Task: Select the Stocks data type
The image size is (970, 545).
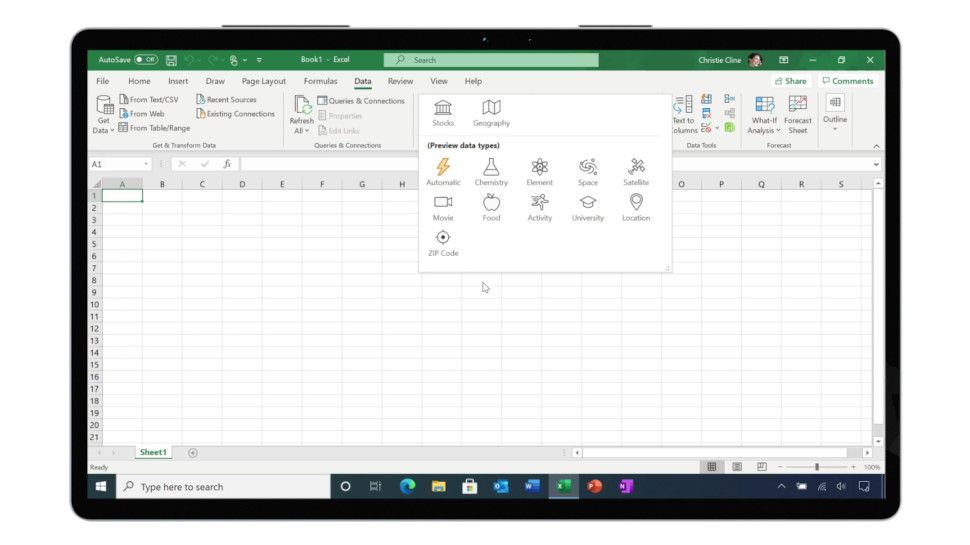Action: point(443,113)
